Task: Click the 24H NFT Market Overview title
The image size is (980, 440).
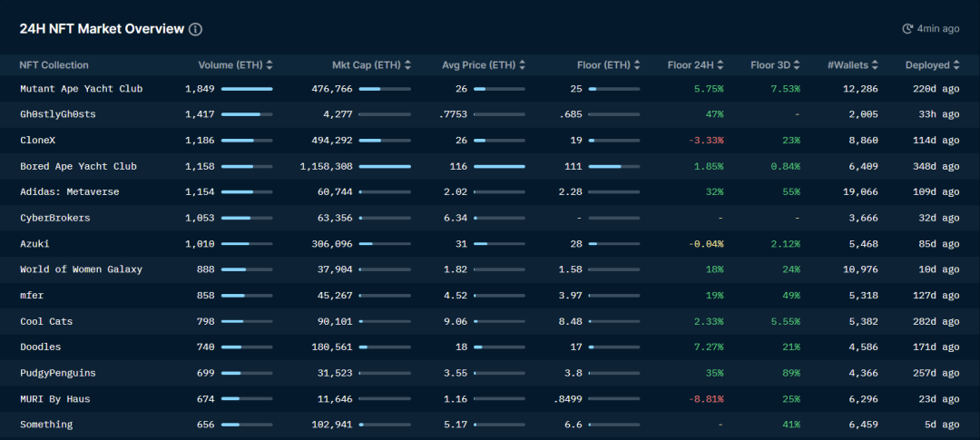Action: (x=102, y=29)
